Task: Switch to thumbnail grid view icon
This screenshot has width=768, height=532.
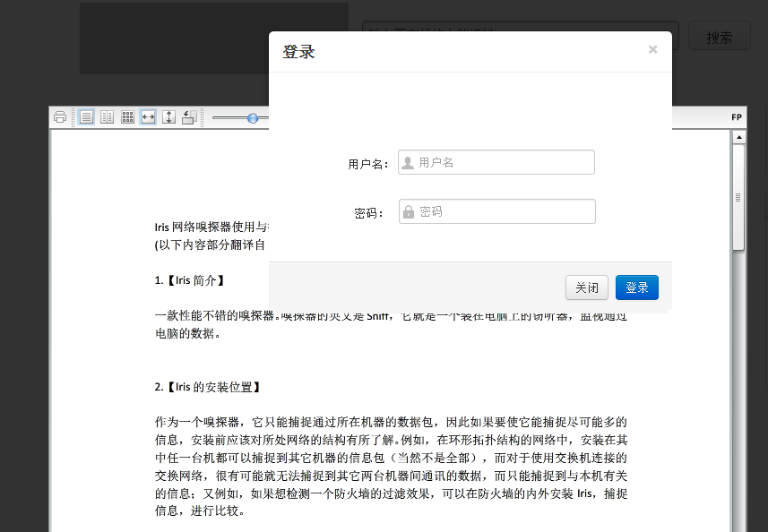Action: pos(127,117)
